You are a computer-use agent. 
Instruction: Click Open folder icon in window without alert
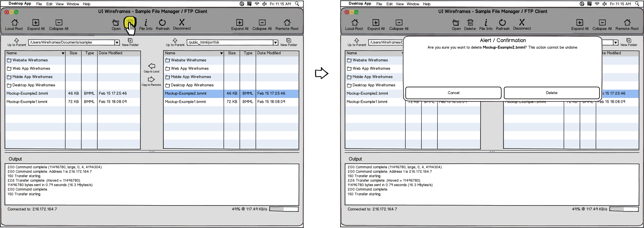pos(116,23)
